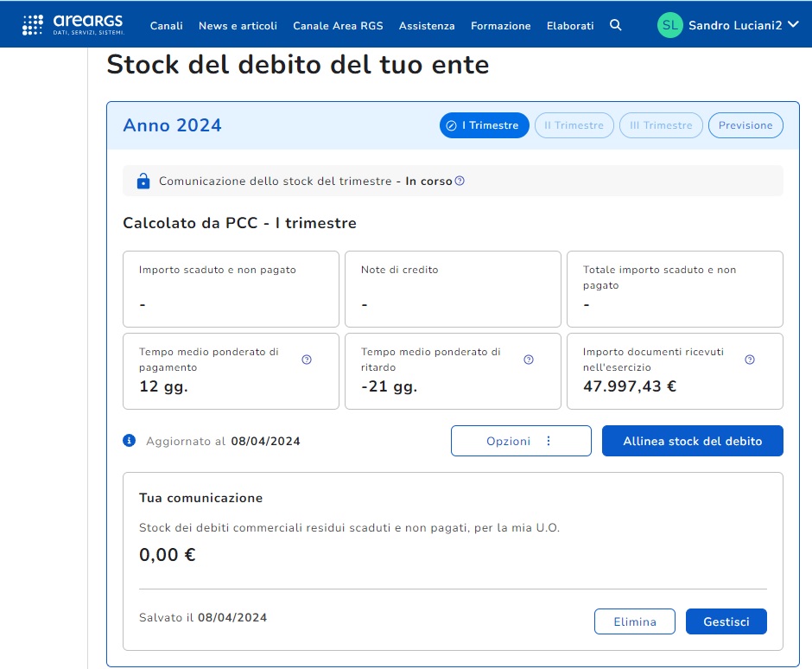This screenshot has width=812, height=669.
Task: Click help icon for Tempo medio di pagamento
Action: [307, 360]
